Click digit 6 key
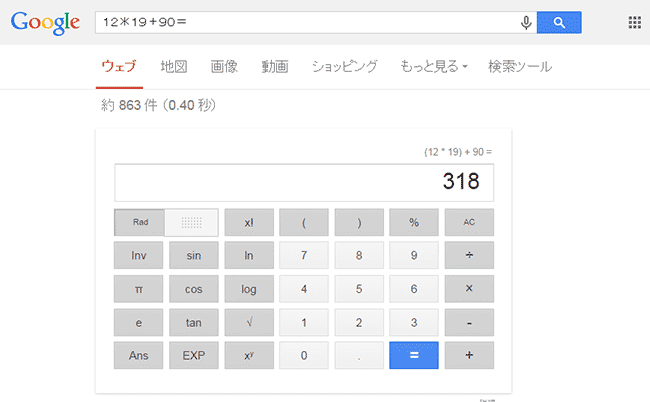Screen dimensions: 650x402 pyautogui.click(x=414, y=289)
